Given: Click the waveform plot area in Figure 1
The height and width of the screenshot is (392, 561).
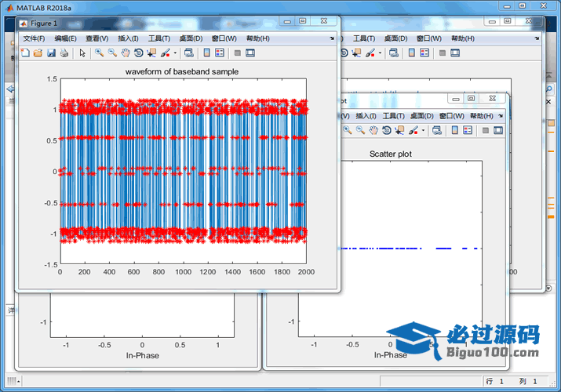Looking at the screenshot, I should point(183,171).
